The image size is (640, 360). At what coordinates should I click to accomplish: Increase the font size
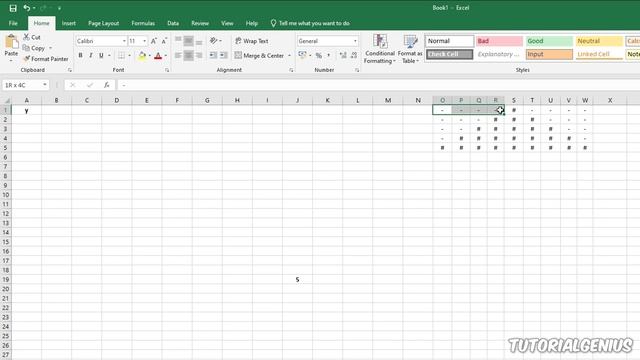coord(154,41)
